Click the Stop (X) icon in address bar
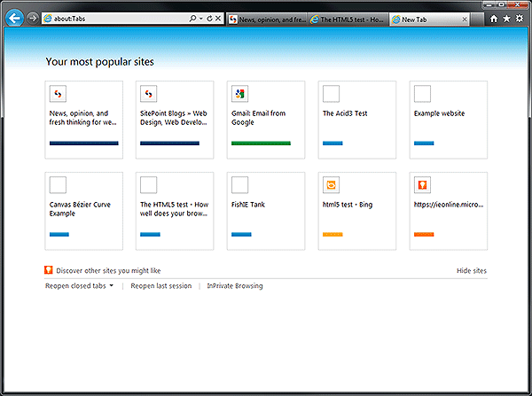 [x=218, y=19]
